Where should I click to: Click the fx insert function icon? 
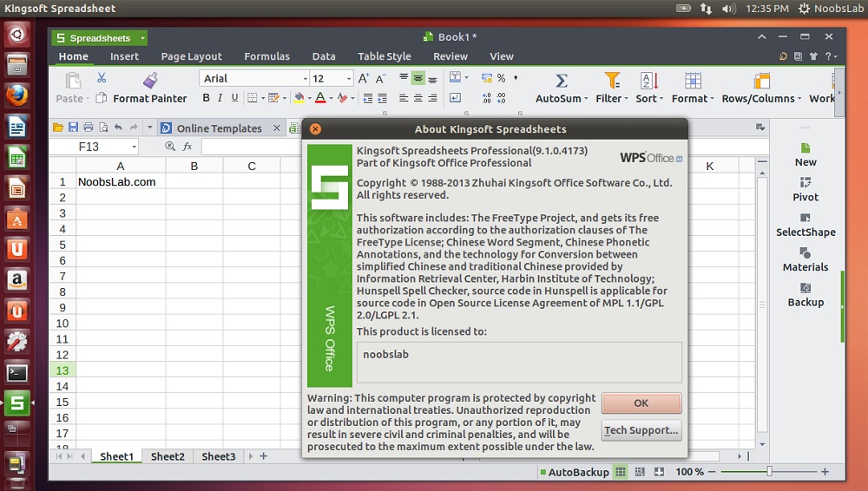tap(187, 146)
